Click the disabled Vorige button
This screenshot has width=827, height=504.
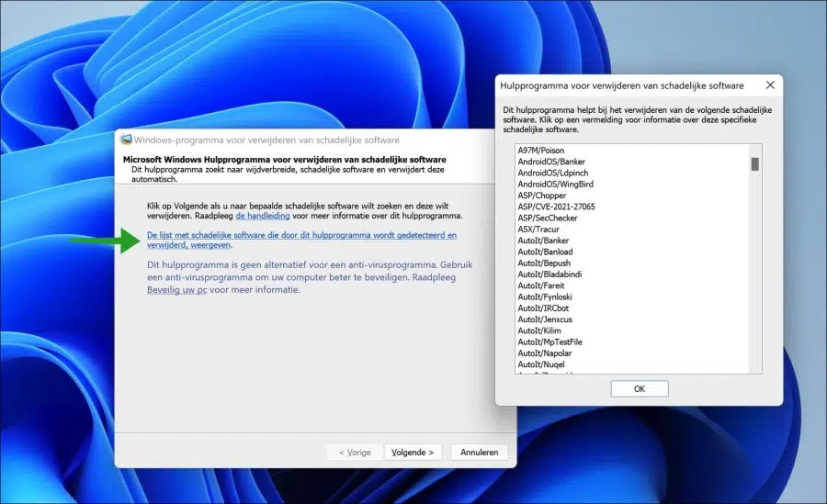click(x=355, y=453)
